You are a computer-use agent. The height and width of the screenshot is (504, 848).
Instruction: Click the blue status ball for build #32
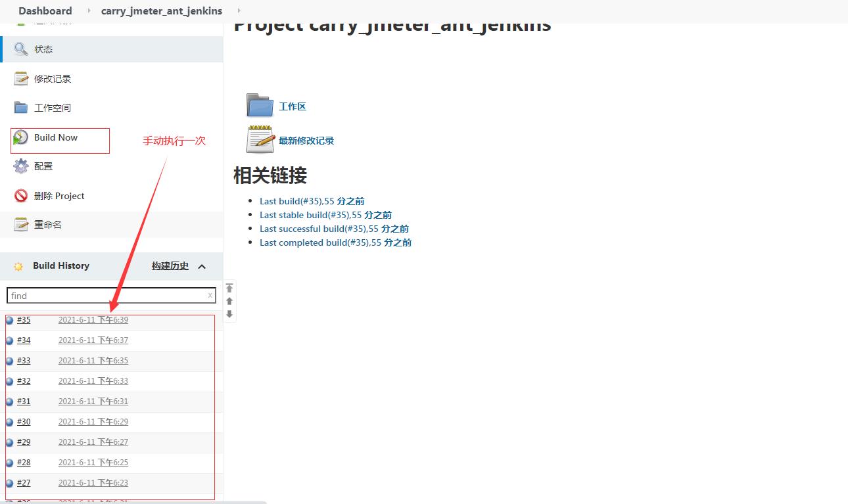pos(9,382)
